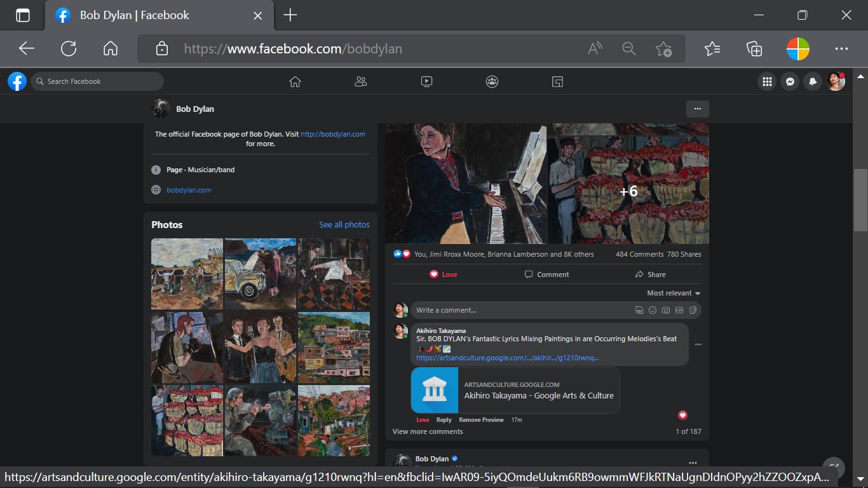Screen dimensions: 868x488
Task: Open the piano player painting in post
Action: pos(466,183)
